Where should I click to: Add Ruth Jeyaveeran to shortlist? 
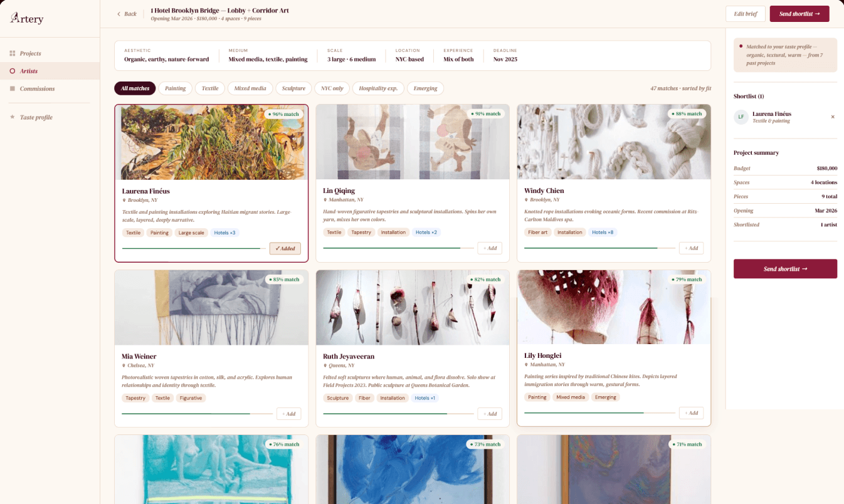pyautogui.click(x=490, y=414)
